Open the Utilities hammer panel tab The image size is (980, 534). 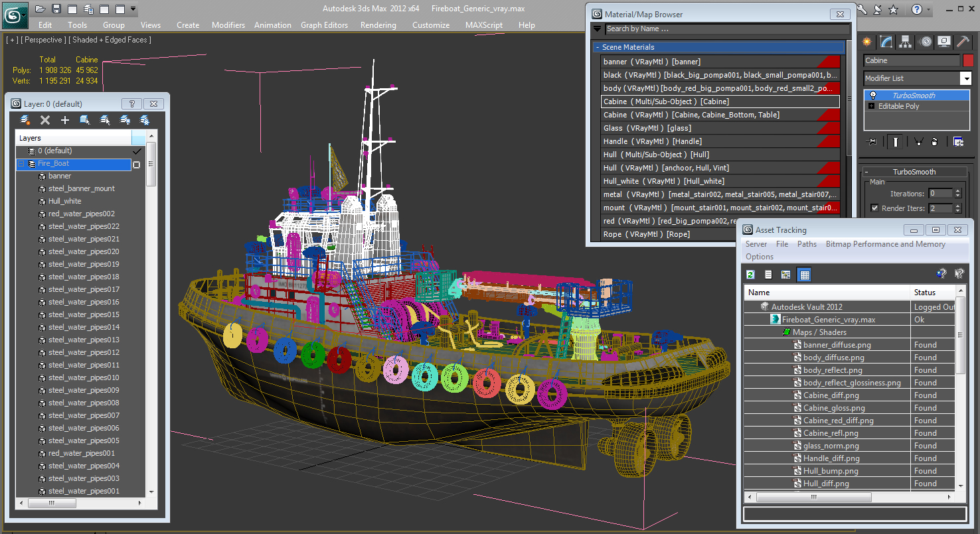pyautogui.click(x=963, y=42)
